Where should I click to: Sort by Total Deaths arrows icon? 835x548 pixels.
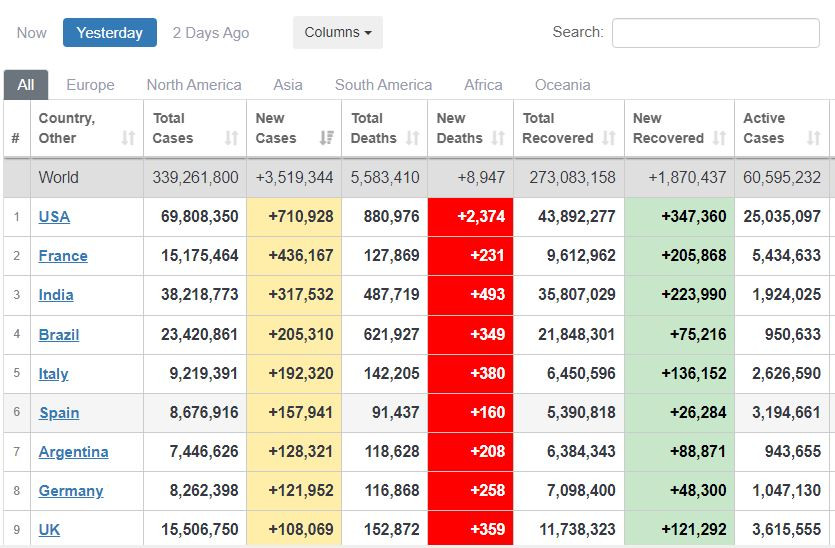[413, 138]
